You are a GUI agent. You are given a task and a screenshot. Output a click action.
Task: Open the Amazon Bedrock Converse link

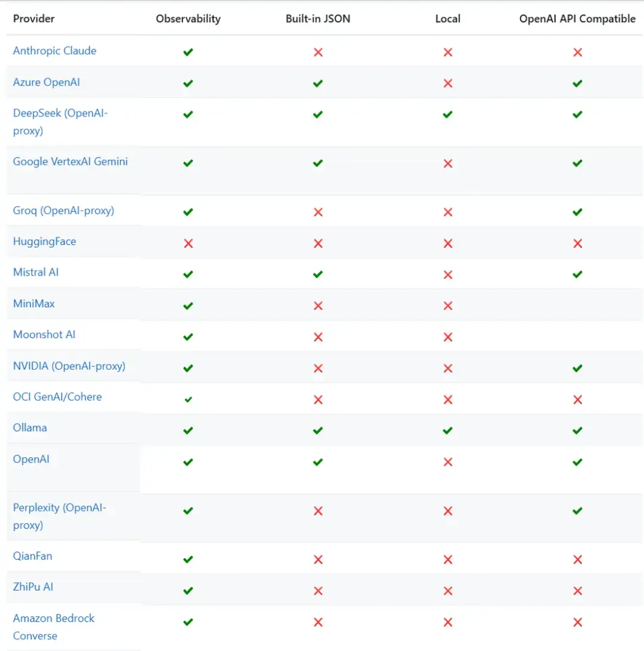point(54,618)
